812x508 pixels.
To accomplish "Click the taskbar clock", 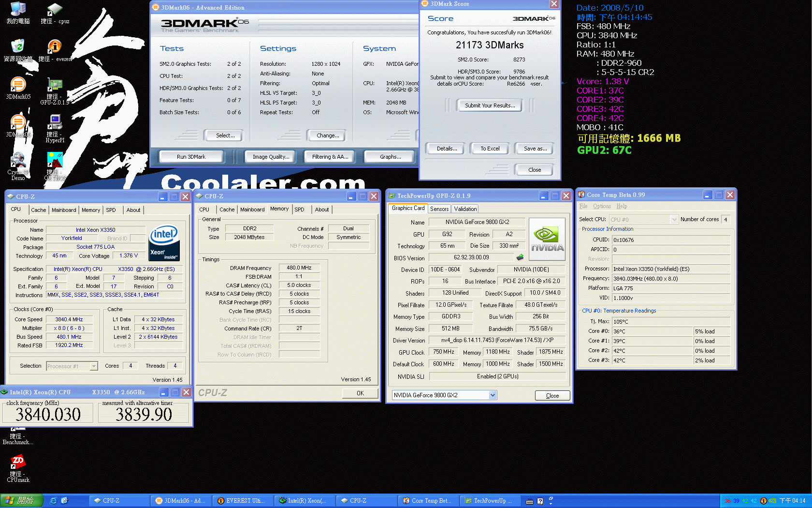I will click(x=792, y=501).
